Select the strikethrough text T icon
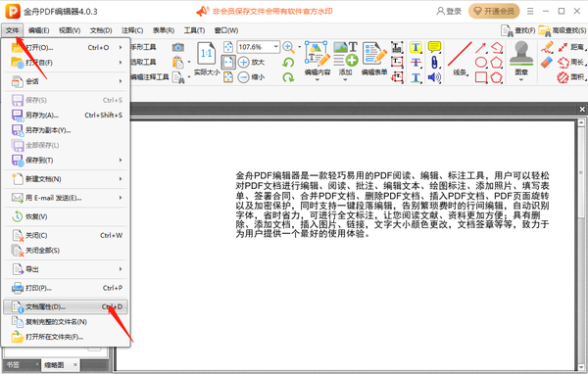This screenshot has height=374, width=588. coord(416,63)
